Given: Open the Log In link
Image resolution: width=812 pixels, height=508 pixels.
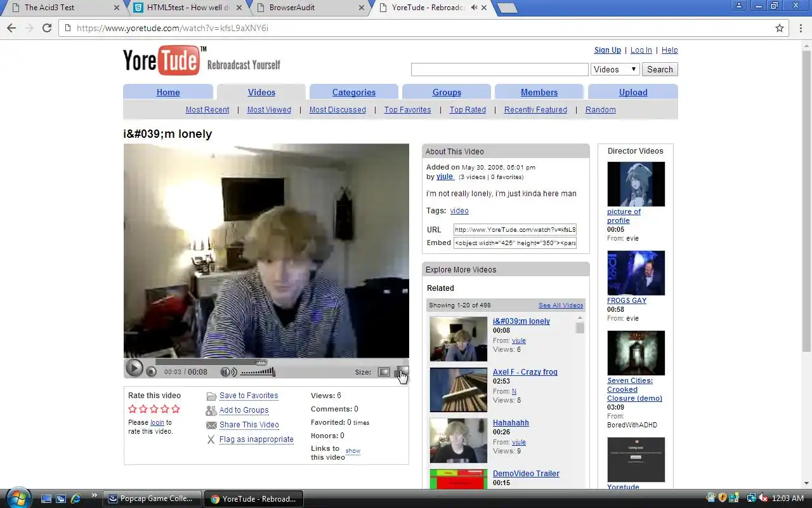Looking at the screenshot, I should (x=641, y=50).
